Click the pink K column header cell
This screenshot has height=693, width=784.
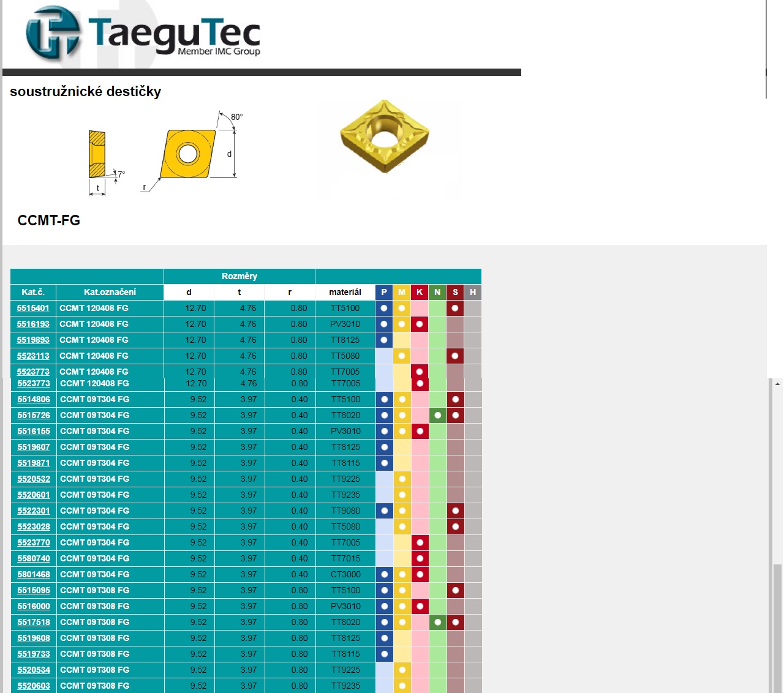point(420,292)
